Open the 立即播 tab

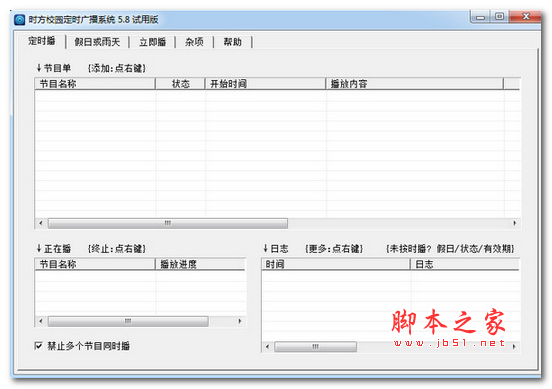[x=152, y=42]
